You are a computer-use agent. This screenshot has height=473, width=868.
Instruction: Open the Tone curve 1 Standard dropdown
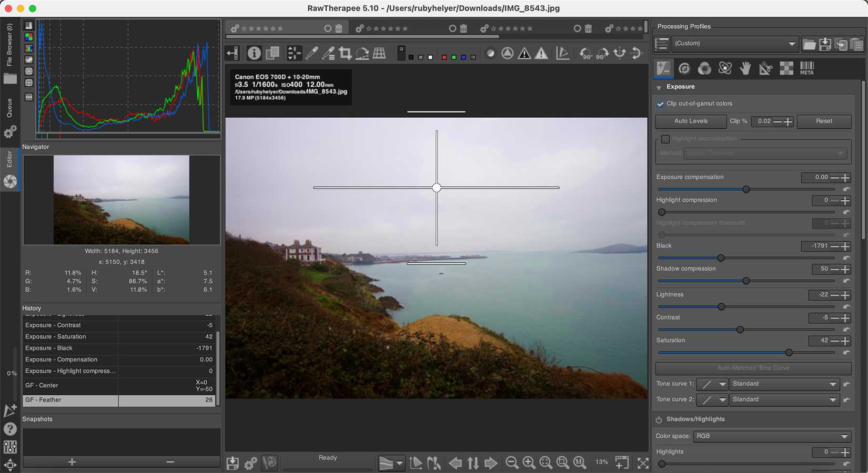[x=784, y=384]
